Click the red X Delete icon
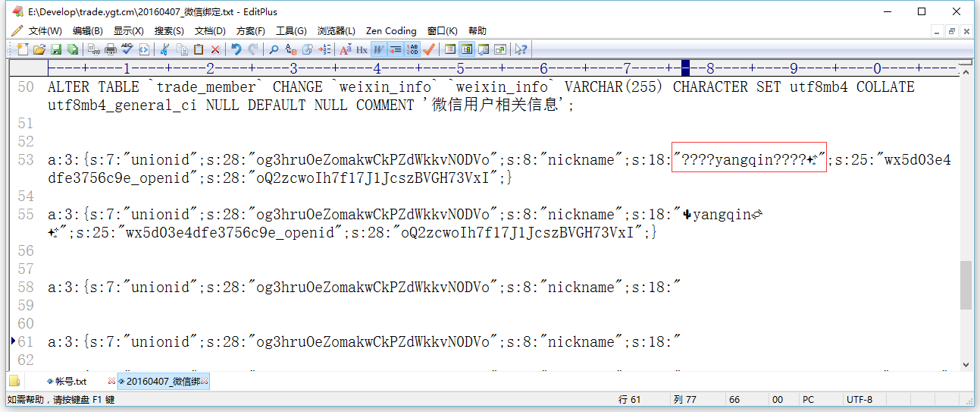The width and height of the screenshot is (980, 412). (215, 49)
